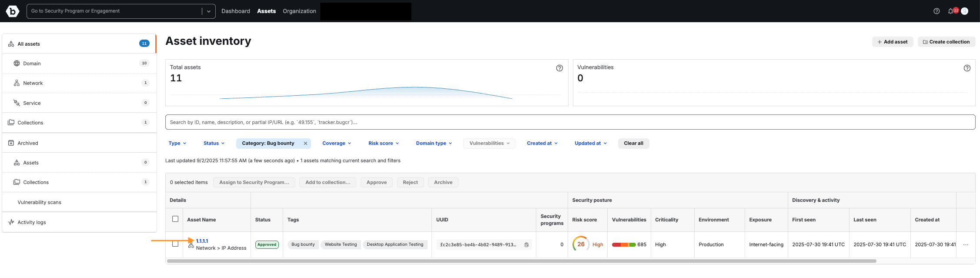Copy the UUID with the clipboard icon

(x=526, y=245)
